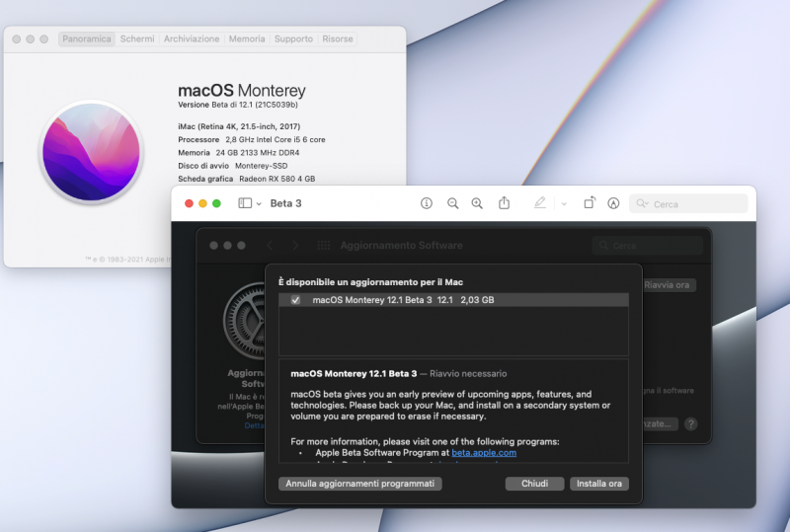Switch to the Schermi tab
790x532 pixels.
(137, 38)
